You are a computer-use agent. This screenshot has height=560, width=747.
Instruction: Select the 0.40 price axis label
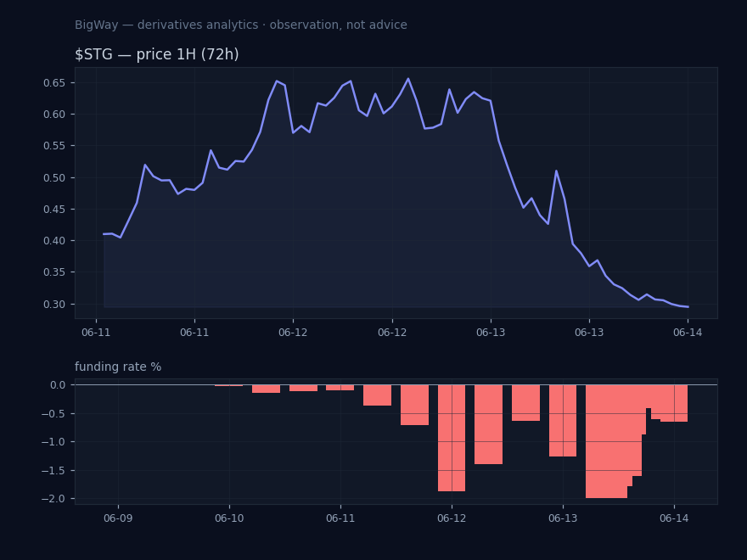coord(53,240)
